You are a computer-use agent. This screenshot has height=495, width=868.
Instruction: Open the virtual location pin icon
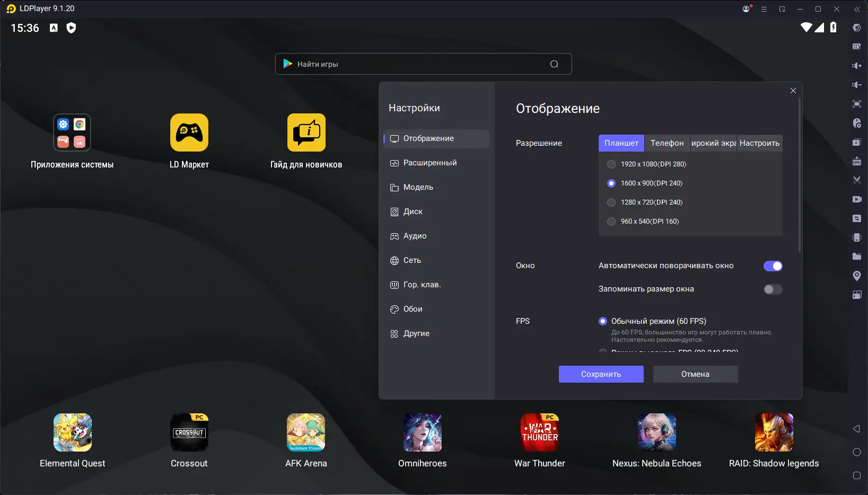pyautogui.click(x=856, y=276)
